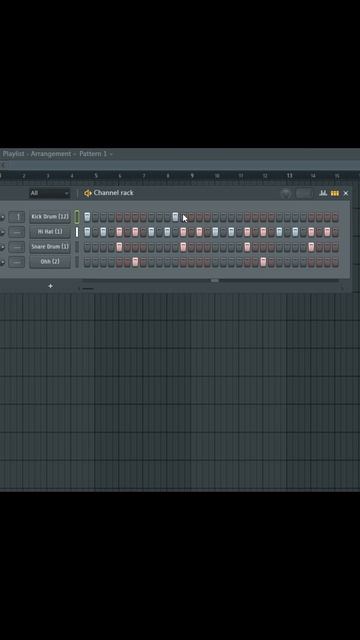The height and width of the screenshot is (640, 360).
Task: Disable the twenty-third Ohh step
Action: tap(263, 262)
